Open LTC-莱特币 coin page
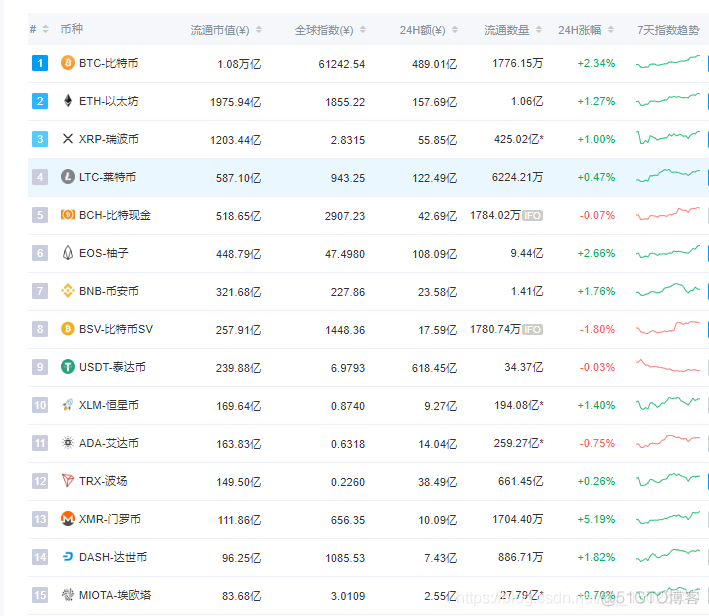Viewport: 709px width, 616px height. click(107, 177)
